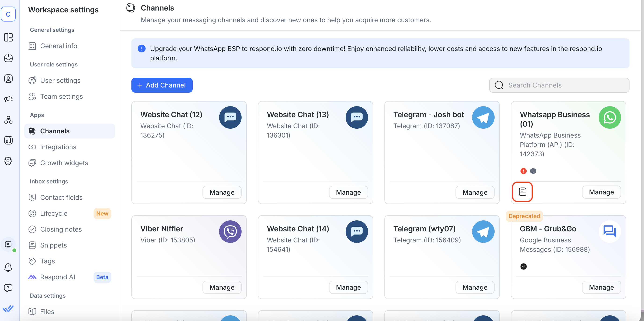Open the workspace settings gear icon
The height and width of the screenshot is (321, 644).
(x=8, y=161)
